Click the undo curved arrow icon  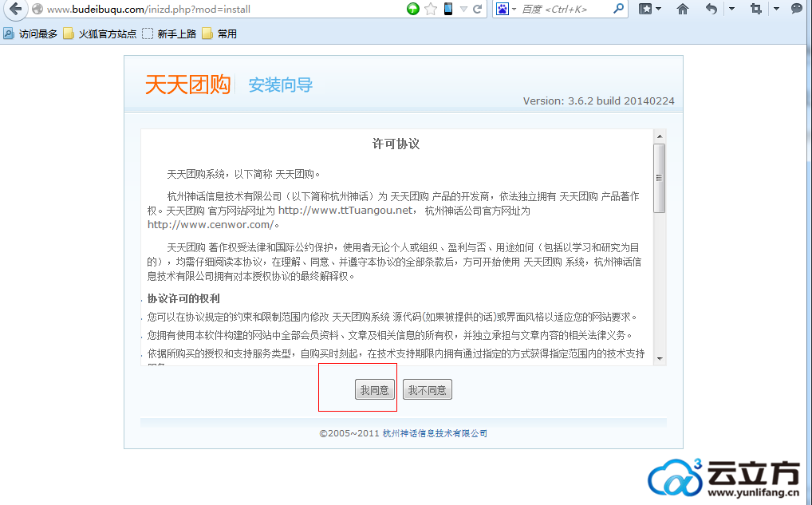click(711, 9)
